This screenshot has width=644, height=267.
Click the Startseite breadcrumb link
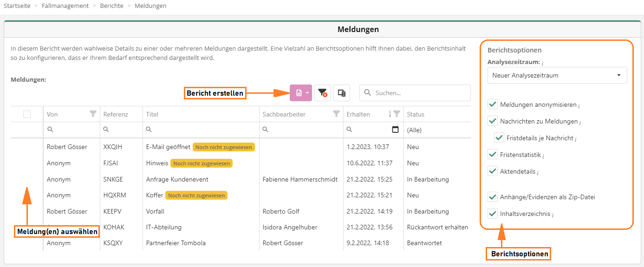click(x=18, y=6)
